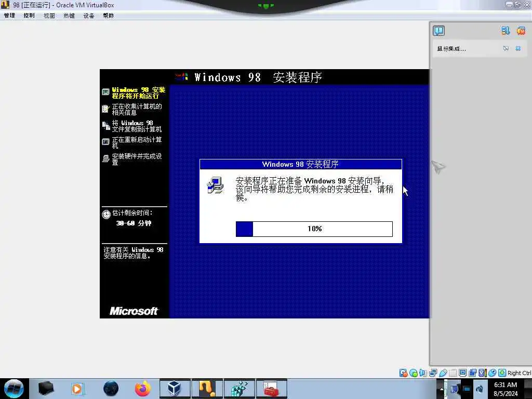
Task: Switch to the running VM taskbar button
Action: pyautogui.click(x=207, y=389)
